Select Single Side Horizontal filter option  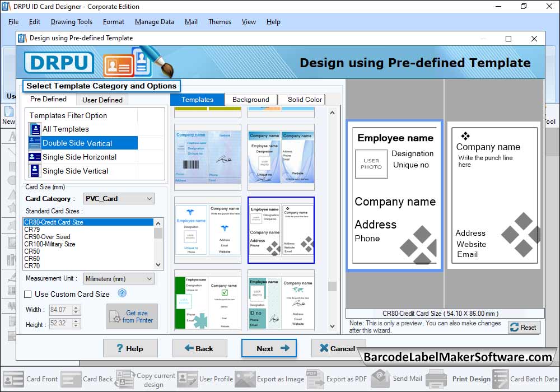pos(80,157)
